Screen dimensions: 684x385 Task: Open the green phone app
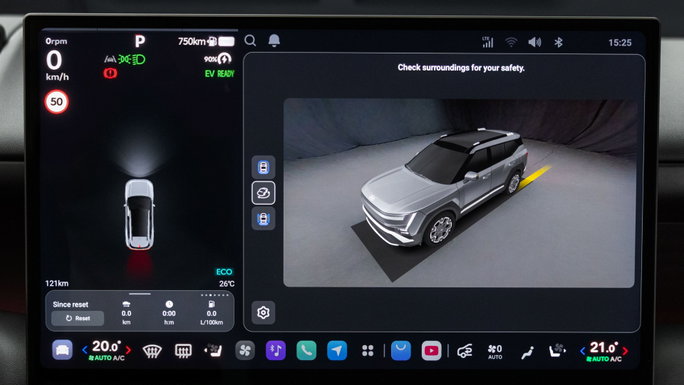click(x=306, y=351)
